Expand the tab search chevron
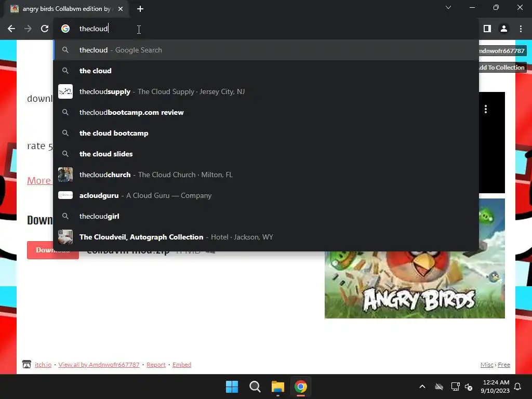The height and width of the screenshot is (399, 532). (x=448, y=7)
